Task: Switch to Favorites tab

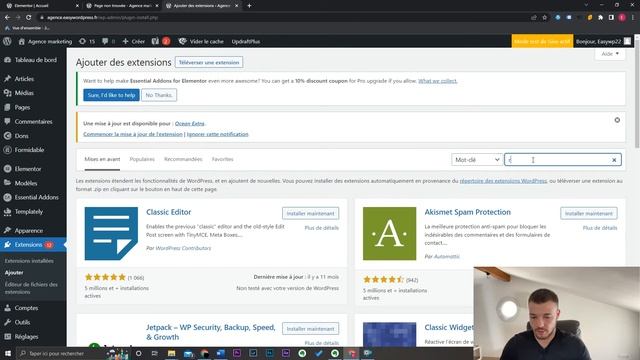Action: click(x=222, y=159)
